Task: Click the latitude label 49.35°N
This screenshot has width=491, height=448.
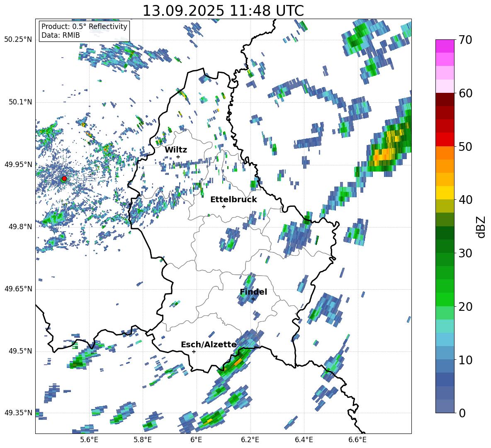Action: pos(18,413)
